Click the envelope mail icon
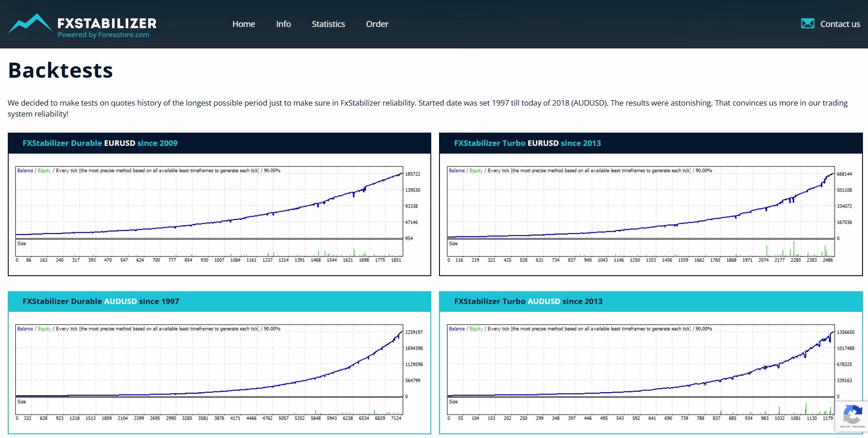This screenshot has height=438, width=868. point(807,24)
